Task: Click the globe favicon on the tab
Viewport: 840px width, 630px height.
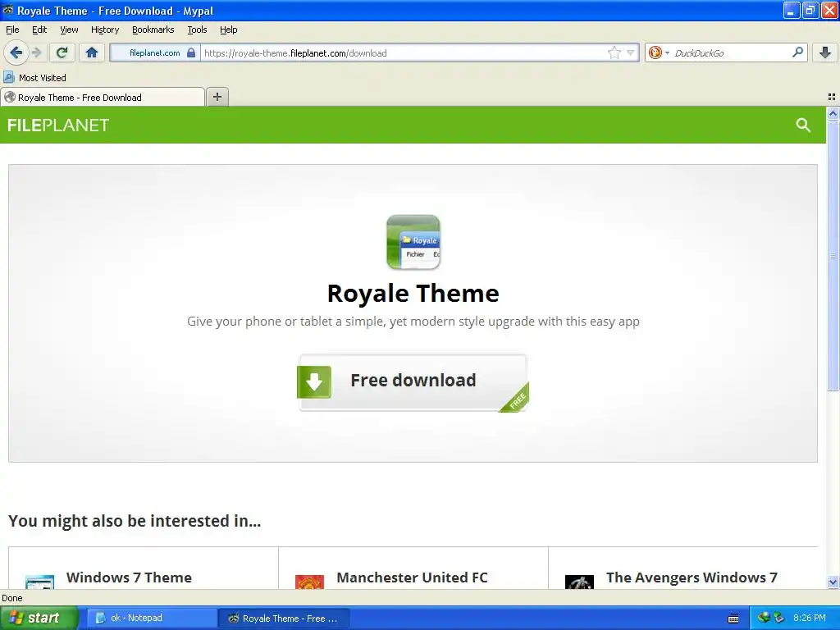Action: pyautogui.click(x=10, y=97)
